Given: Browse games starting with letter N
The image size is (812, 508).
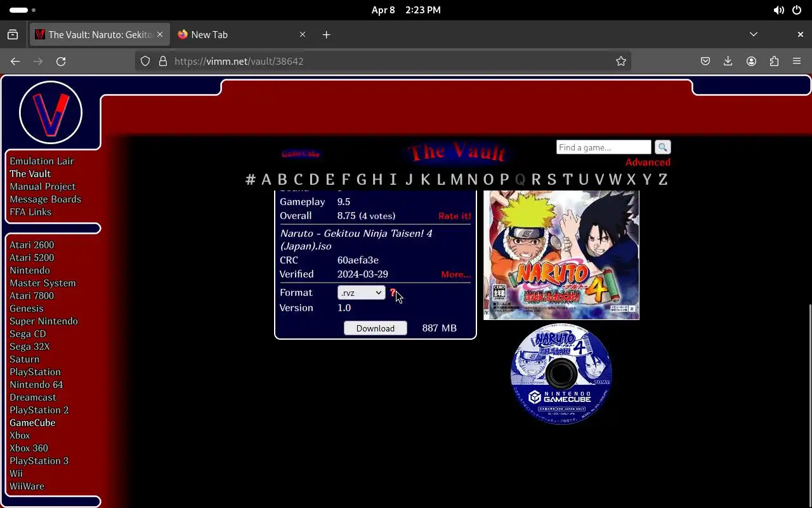Looking at the screenshot, I should [x=472, y=180].
